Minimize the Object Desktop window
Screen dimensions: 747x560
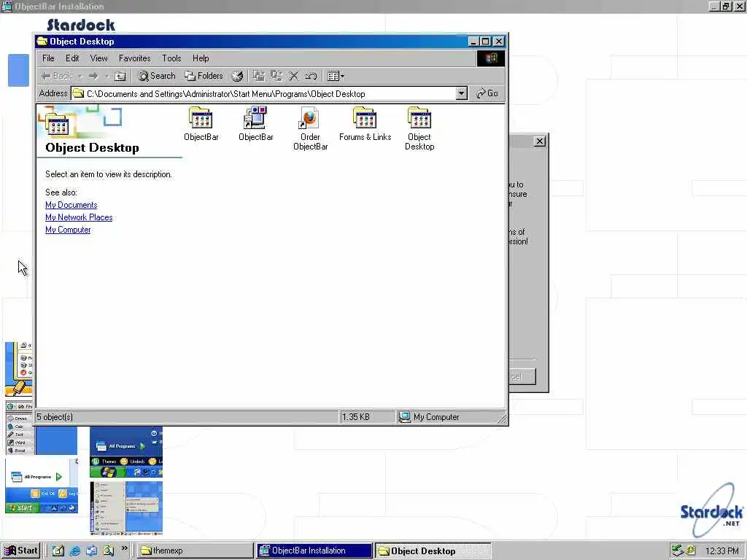tap(473, 42)
